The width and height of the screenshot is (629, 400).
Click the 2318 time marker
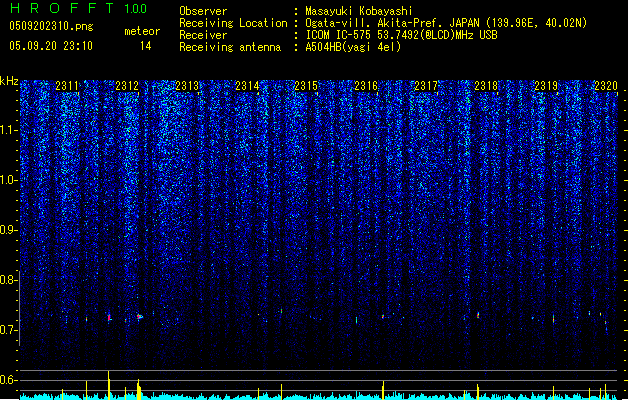(486, 86)
